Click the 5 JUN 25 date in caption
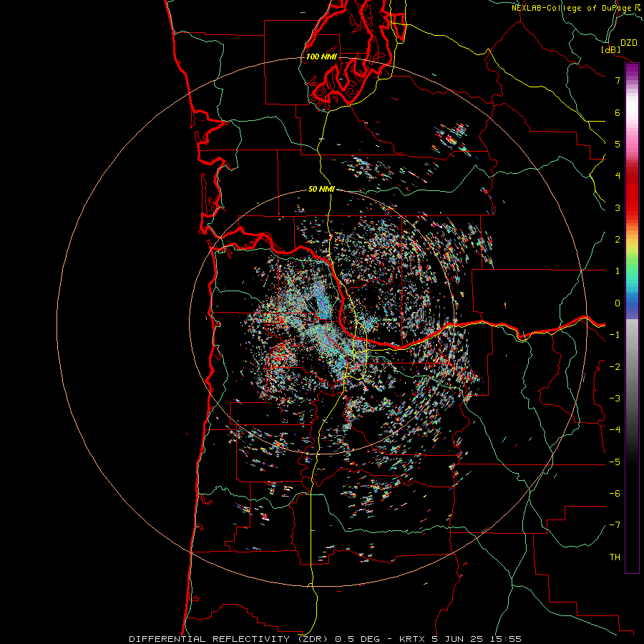The width and height of the screenshot is (644, 644). pyautogui.click(x=457, y=639)
